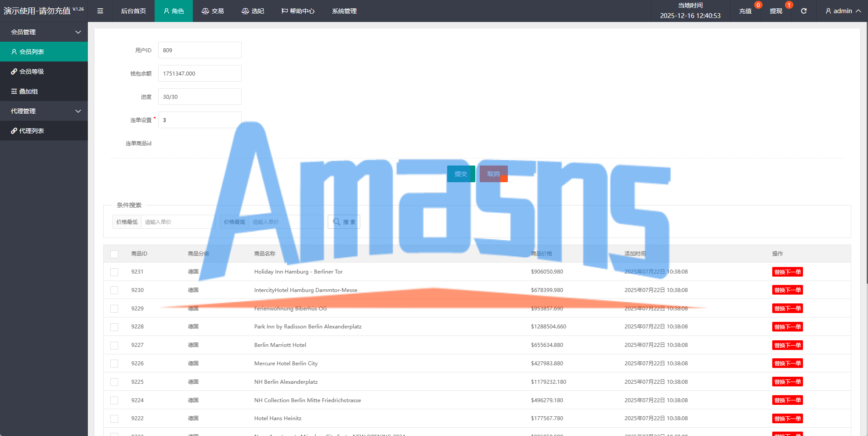The width and height of the screenshot is (868, 436).
Task: Open the 提现 notifications
Action: pos(776,11)
